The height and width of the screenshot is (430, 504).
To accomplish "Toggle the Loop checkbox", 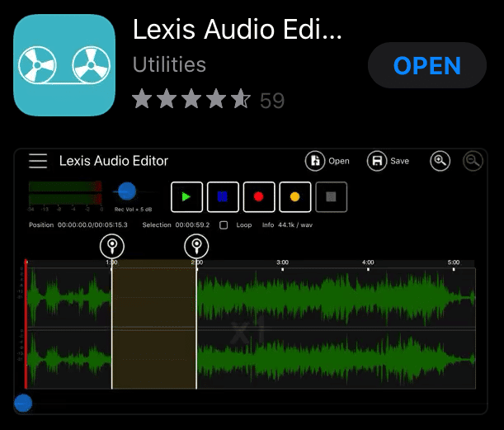I will 224,225.
